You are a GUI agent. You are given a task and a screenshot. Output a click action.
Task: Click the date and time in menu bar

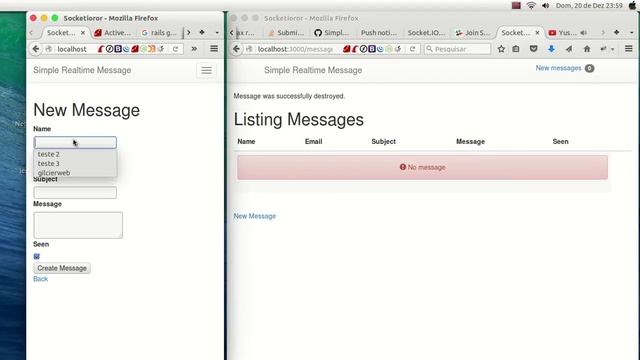pyautogui.click(x=589, y=5)
